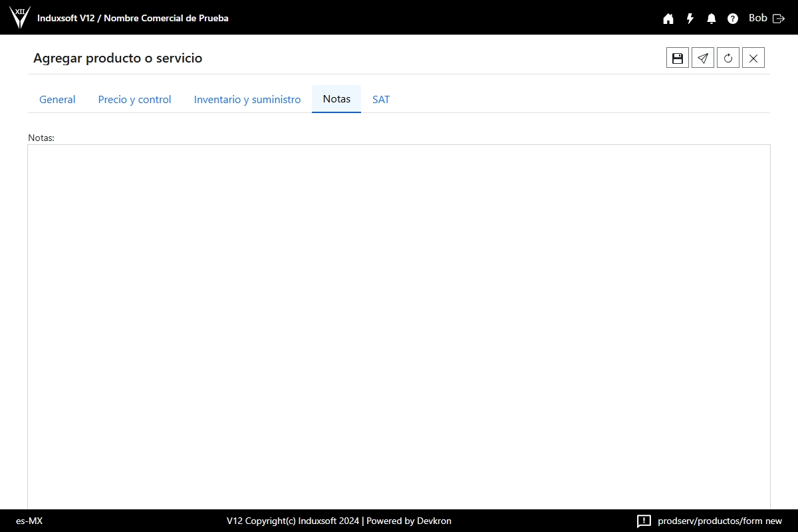Select the Inventario y suministro tab
This screenshot has height=532, width=798.
pyautogui.click(x=247, y=99)
